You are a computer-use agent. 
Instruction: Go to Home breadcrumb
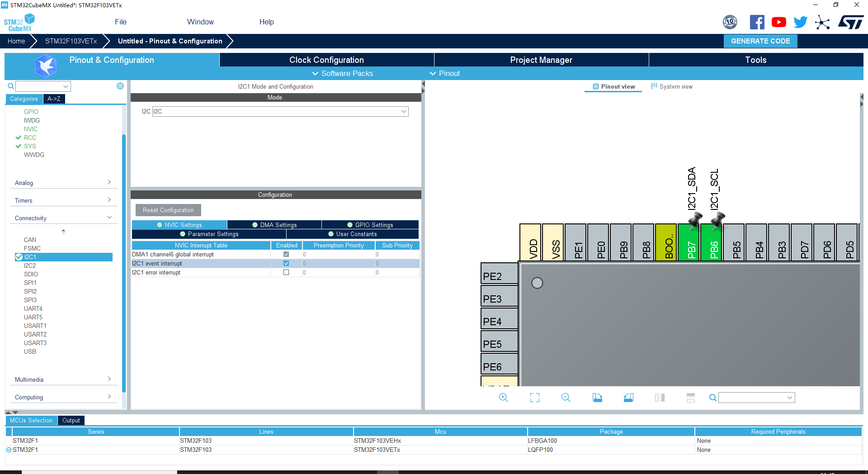(16, 41)
